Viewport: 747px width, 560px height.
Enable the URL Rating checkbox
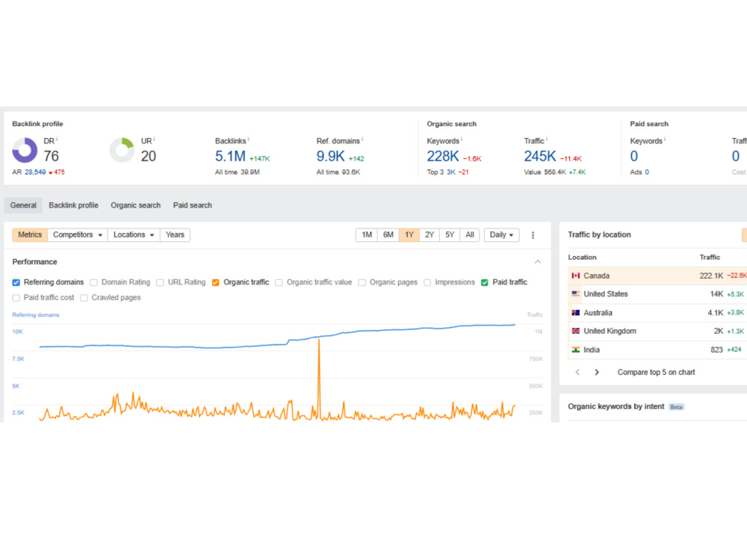160,282
